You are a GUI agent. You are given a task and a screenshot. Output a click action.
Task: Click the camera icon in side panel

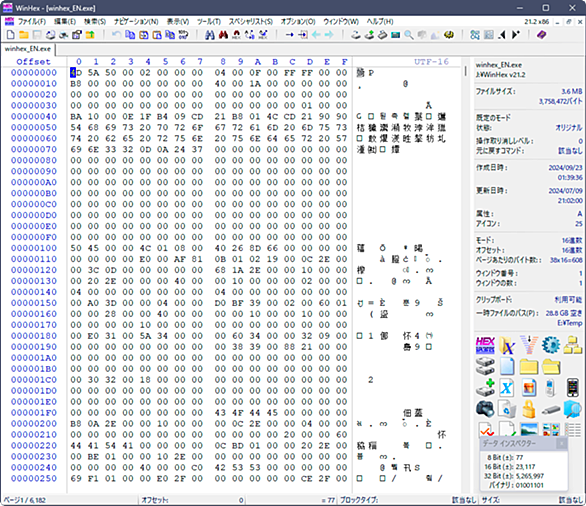pos(485,409)
